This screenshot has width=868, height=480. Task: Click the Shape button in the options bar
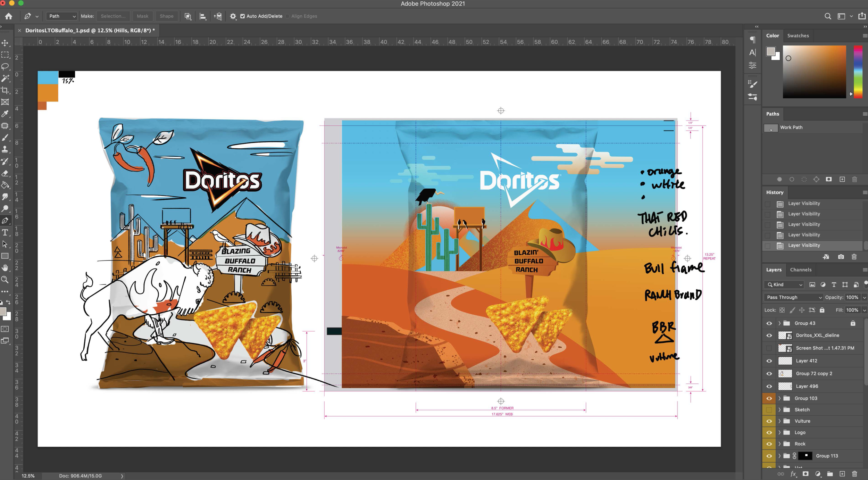[x=166, y=16]
